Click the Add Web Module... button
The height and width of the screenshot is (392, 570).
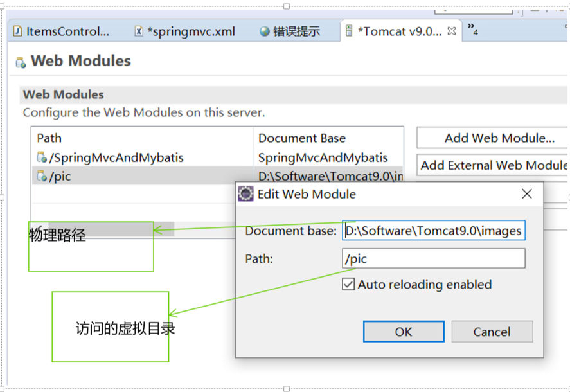(x=493, y=138)
